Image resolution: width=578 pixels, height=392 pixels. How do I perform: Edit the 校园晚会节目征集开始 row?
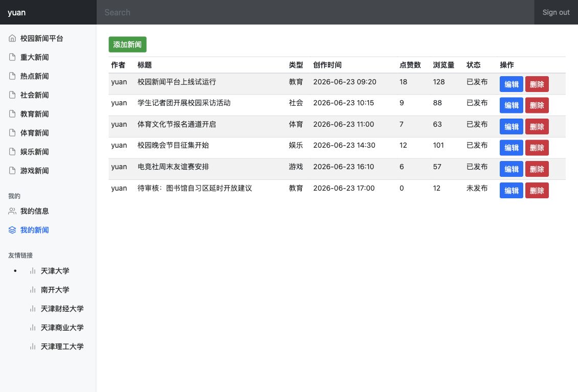(x=512, y=148)
